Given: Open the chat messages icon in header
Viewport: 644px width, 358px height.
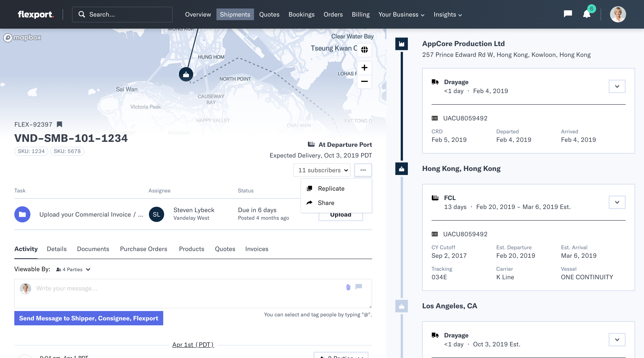Looking at the screenshot, I should tap(568, 14).
